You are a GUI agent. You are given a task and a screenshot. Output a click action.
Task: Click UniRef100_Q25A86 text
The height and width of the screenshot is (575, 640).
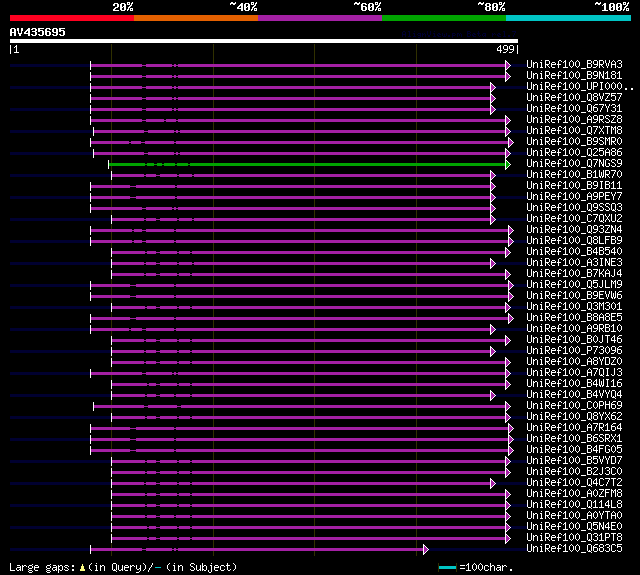[x=574, y=153]
